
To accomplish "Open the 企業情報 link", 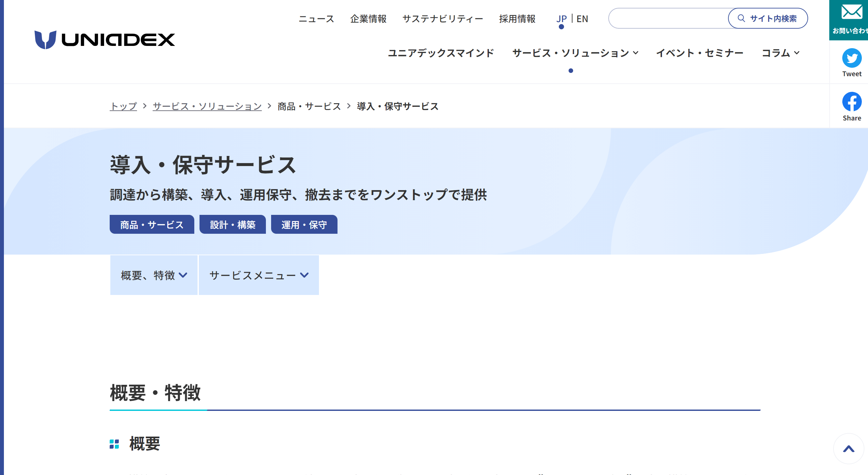I will click(x=368, y=19).
